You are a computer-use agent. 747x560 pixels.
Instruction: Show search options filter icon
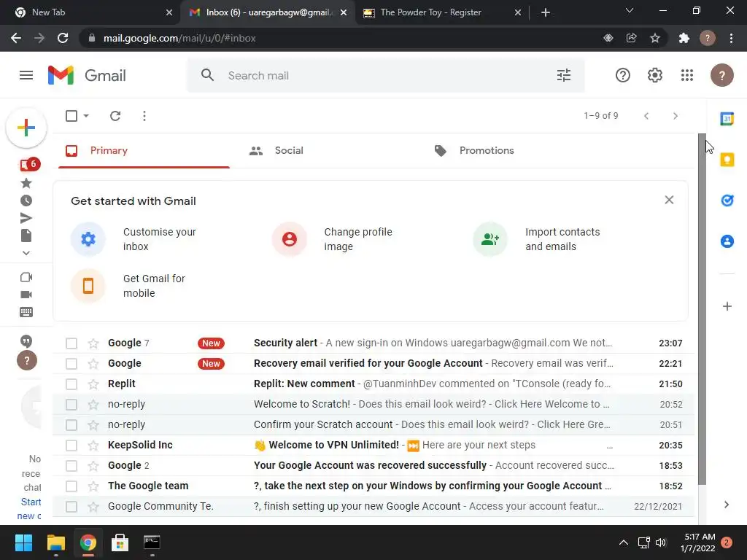pyautogui.click(x=564, y=75)
